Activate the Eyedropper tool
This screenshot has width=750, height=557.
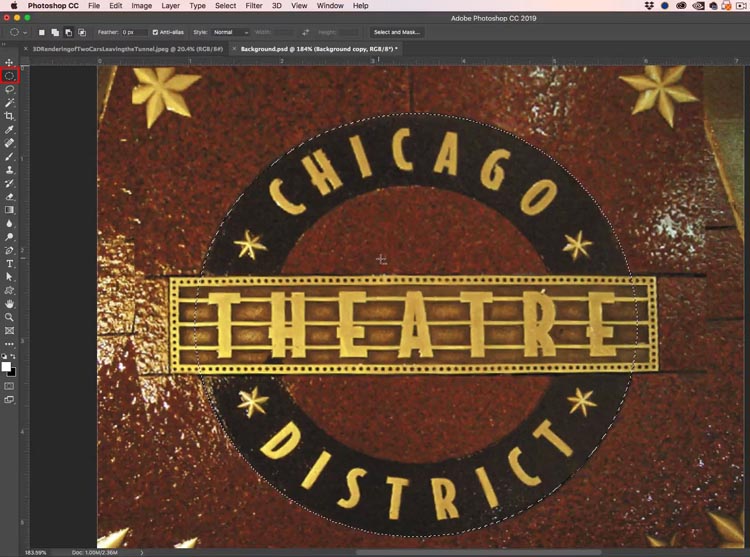click(10, 130)
